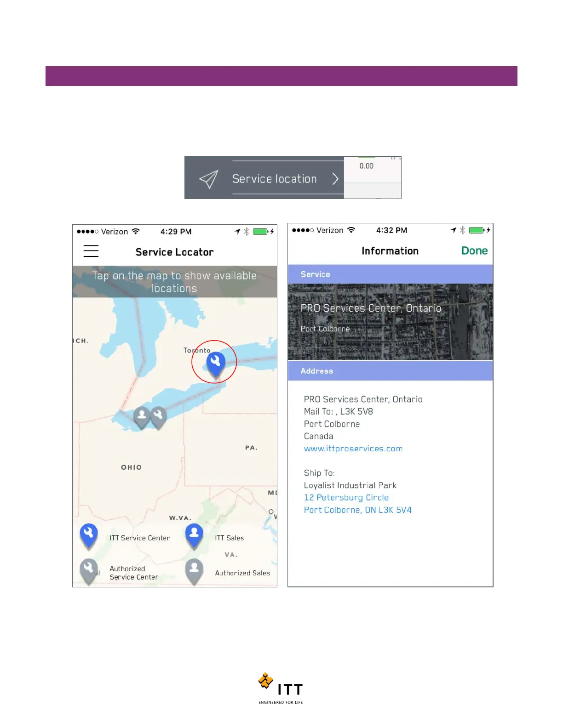Click the Toronto label on the map

click(197, 350)
